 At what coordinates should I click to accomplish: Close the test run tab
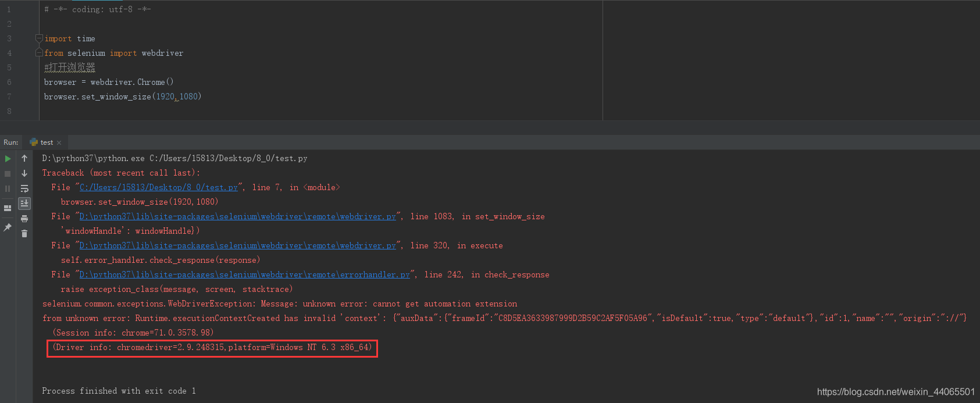point(59,142)
